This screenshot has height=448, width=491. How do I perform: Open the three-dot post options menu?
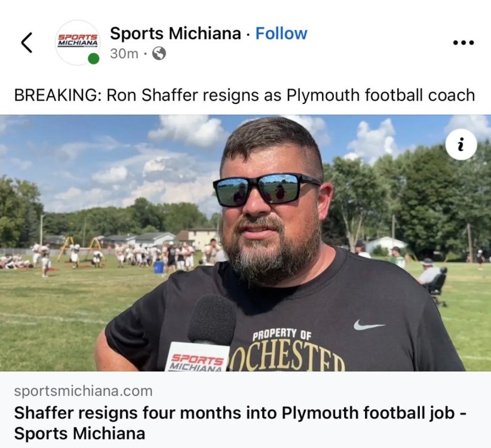(x=464, y=42)
